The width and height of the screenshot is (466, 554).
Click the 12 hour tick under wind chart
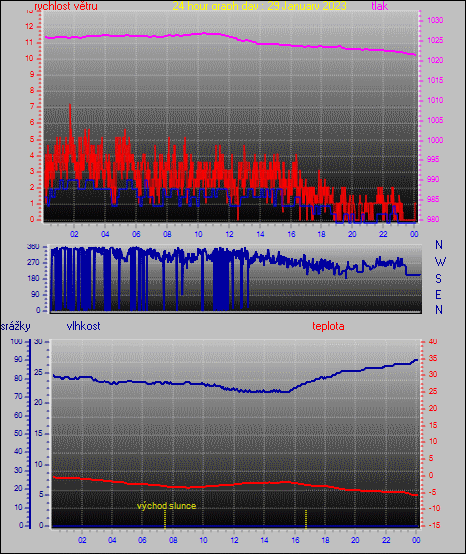tap(229, 234)
